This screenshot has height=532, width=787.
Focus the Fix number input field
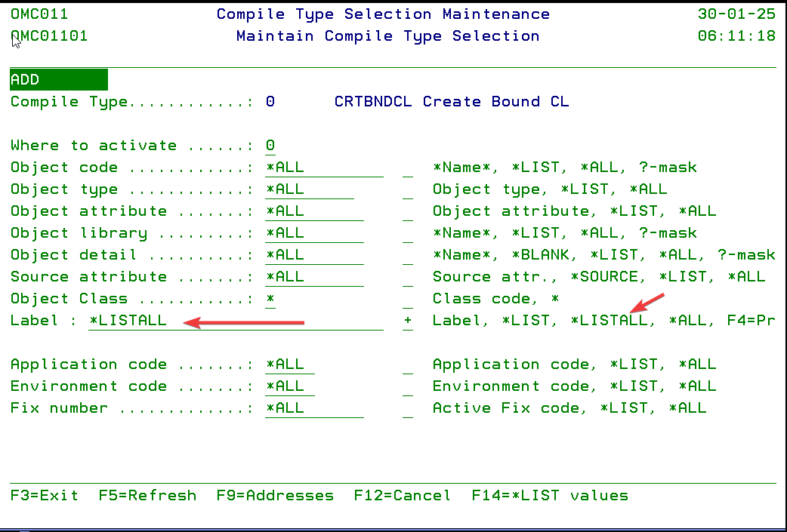pos(314,408)
